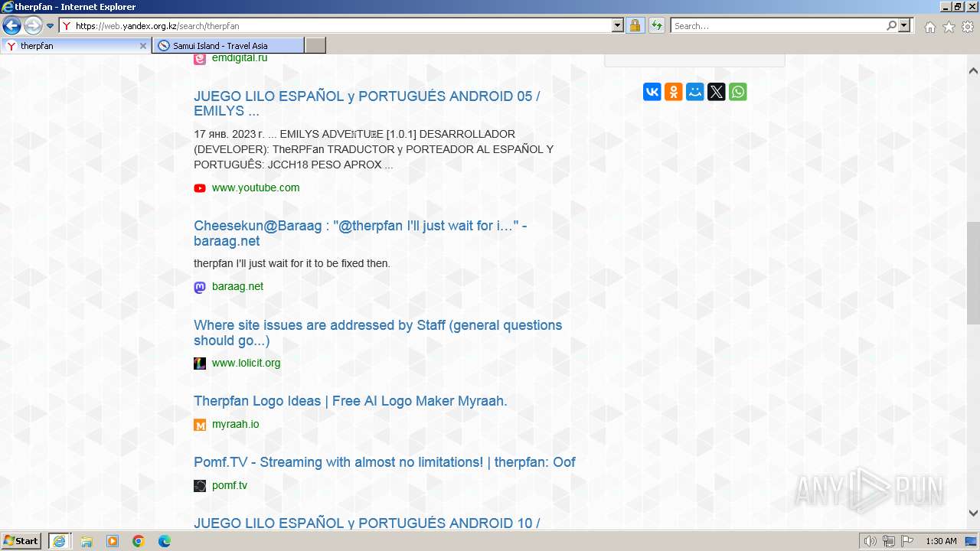Click the page scrollbar down arrow

(973, 514)
